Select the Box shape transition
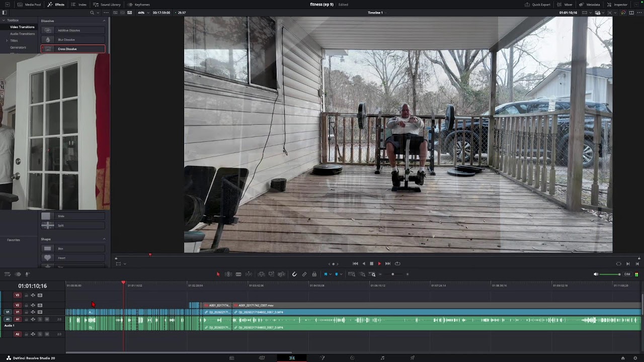This screenshot has width=644, height=362. pos(73,248)
